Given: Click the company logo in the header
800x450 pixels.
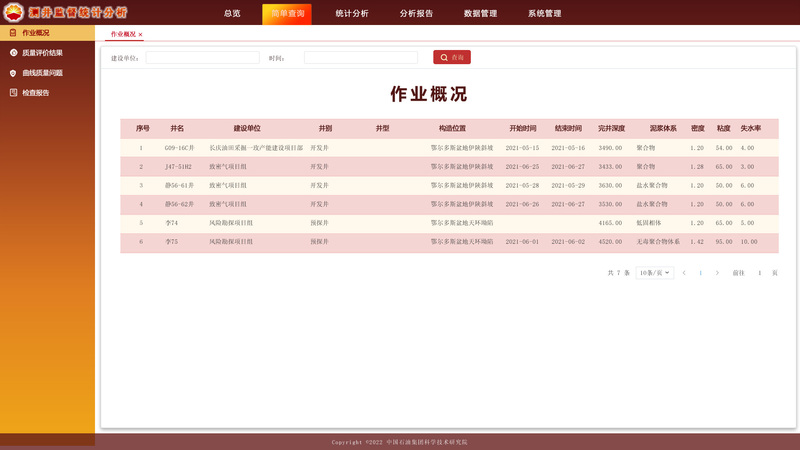Looking at the screenshot, I should coord(13,12).
